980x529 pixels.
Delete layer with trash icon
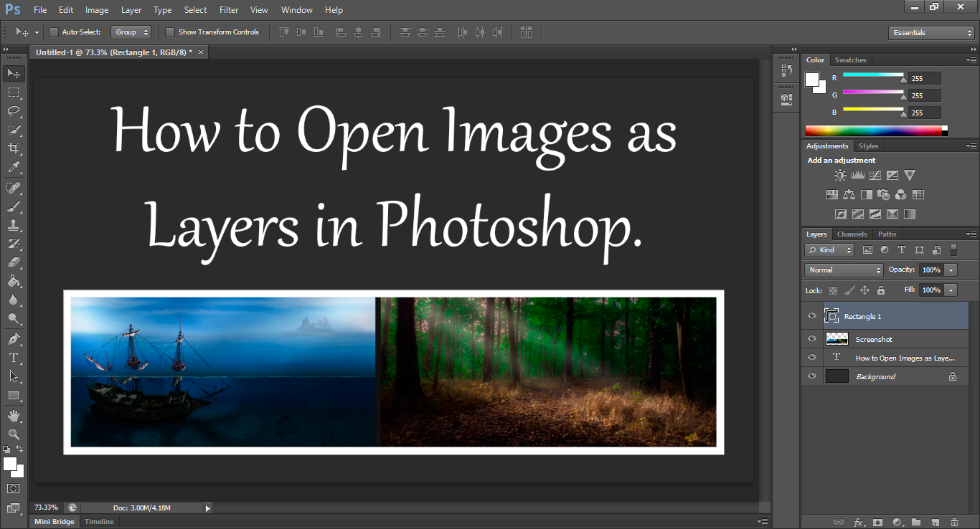click(x=954, y=523)
